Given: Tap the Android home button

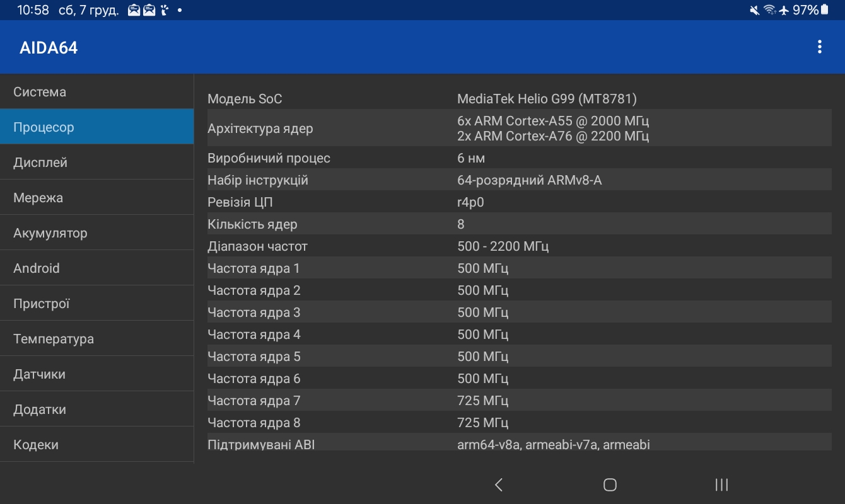Looking at the screenshot, I should click(x=610, y=484).
